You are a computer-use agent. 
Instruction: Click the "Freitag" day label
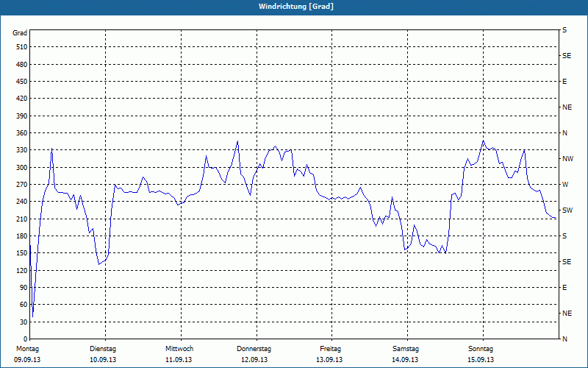(330, 349)
